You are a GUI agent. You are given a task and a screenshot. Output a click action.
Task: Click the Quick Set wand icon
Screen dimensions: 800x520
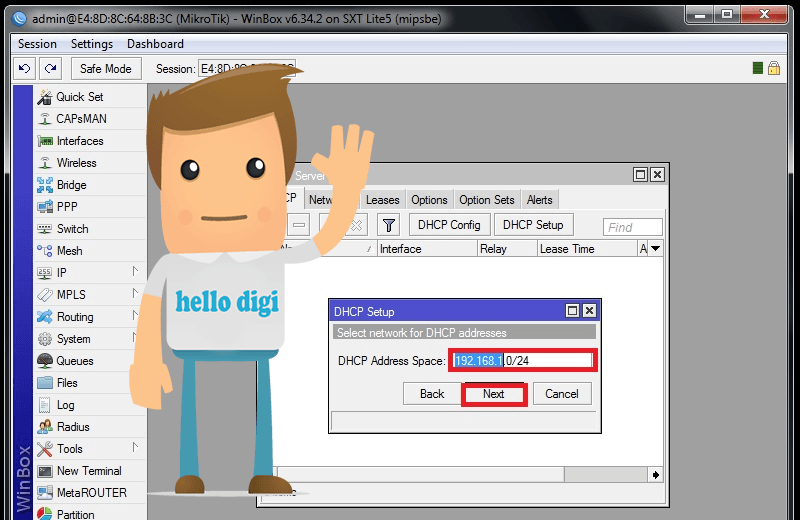pyautogui.click(x=45, y=97)
